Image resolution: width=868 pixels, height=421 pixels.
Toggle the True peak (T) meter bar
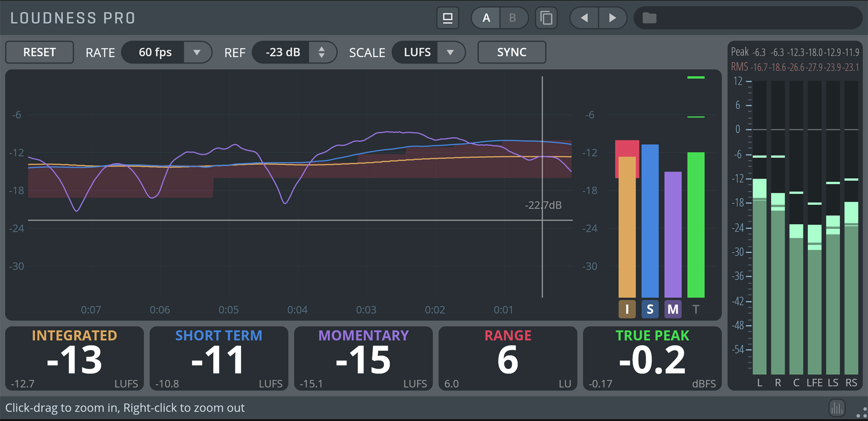pos(696,309)
